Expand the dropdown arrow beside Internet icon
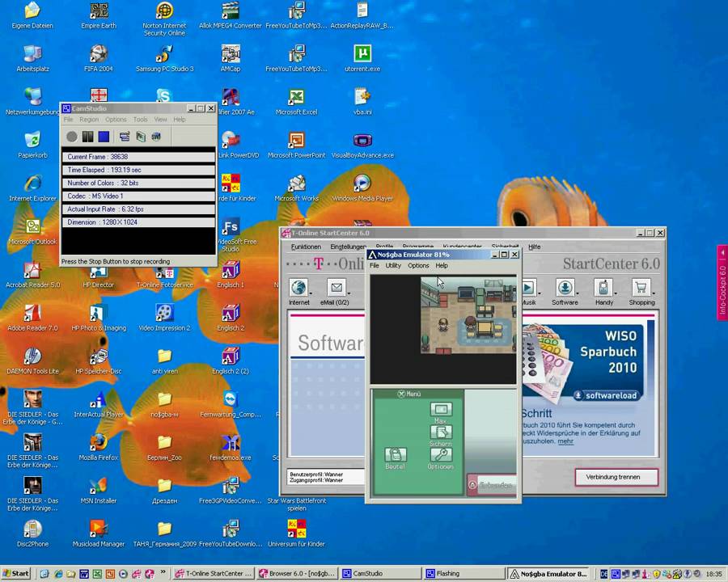Screen dimensions: 728x582 (x=311, y=293)
